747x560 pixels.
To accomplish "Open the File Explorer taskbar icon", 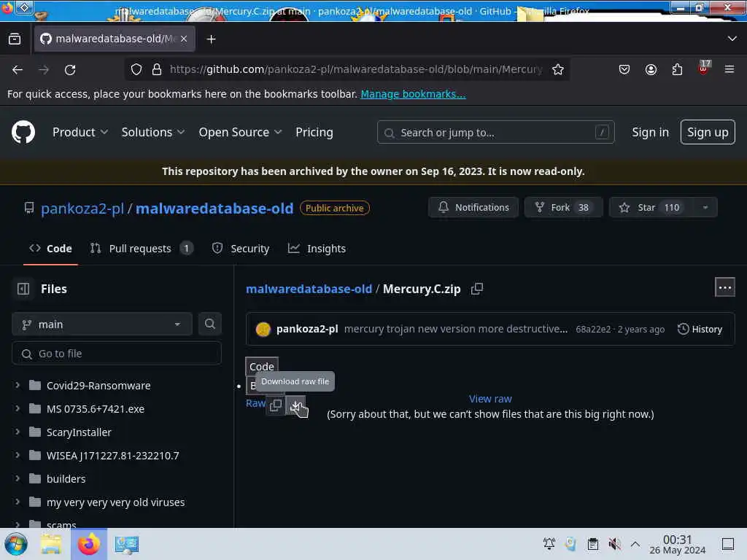I will [x=51, y=544].
